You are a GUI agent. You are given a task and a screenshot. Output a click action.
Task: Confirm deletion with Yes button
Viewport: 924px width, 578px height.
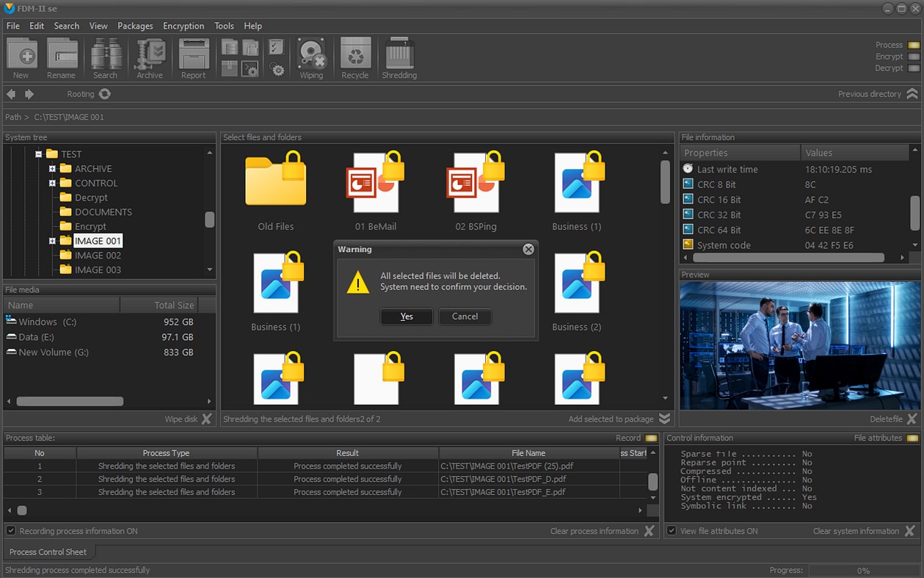(406, 317)
